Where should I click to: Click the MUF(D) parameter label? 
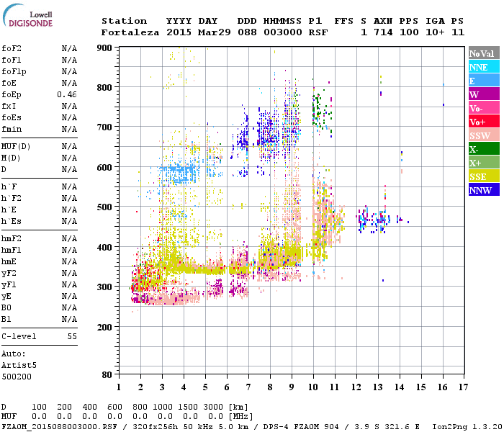click(14, 146)
